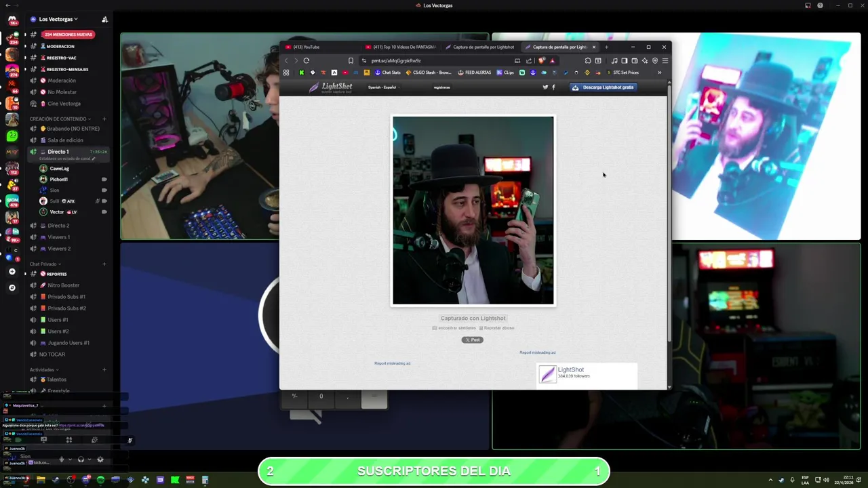Screen dimensions: 868x488
Task: Click Descarga Lightshot gratis button
Action: coord(603,87)
